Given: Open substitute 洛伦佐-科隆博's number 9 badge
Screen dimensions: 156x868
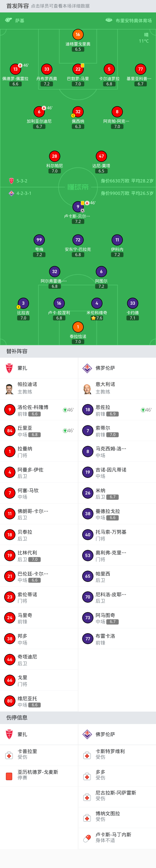Looking at the screenshot, I should pos(10,410).
